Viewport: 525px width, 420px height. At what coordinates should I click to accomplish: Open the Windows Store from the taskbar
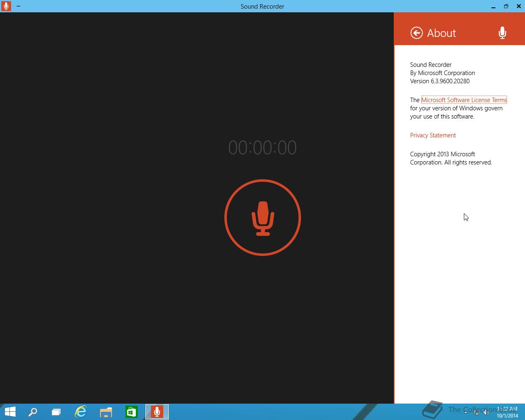tap(131, 411)
